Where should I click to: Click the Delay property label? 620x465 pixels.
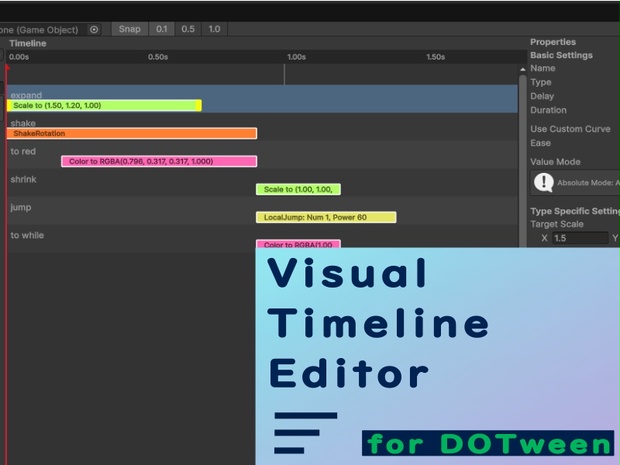(542, 96)
